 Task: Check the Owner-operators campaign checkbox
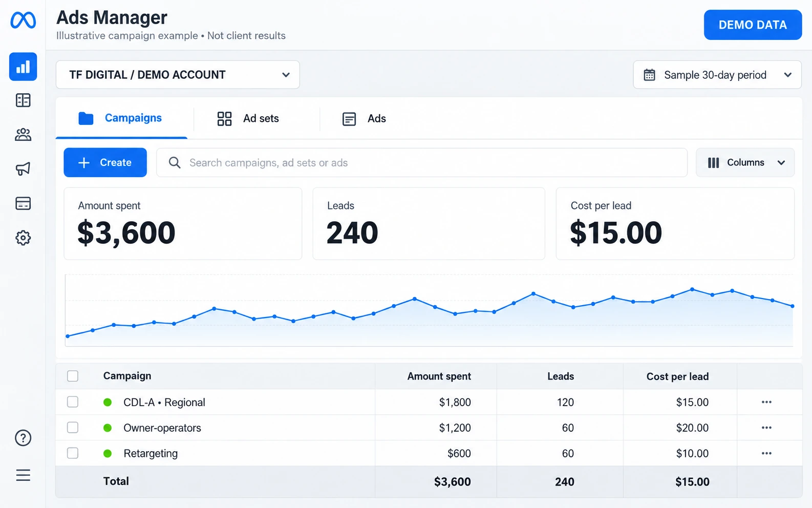pos(73,428)
